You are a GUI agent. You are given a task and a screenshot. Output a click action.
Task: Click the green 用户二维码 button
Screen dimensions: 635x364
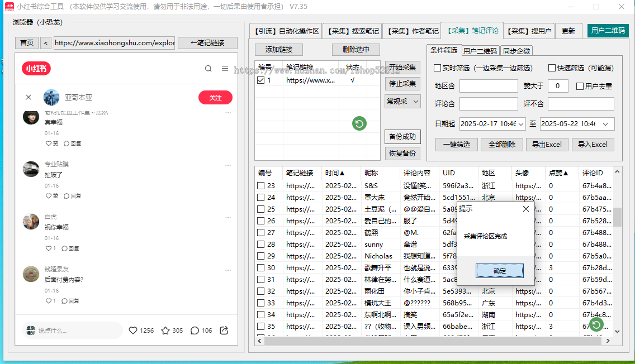608,31
